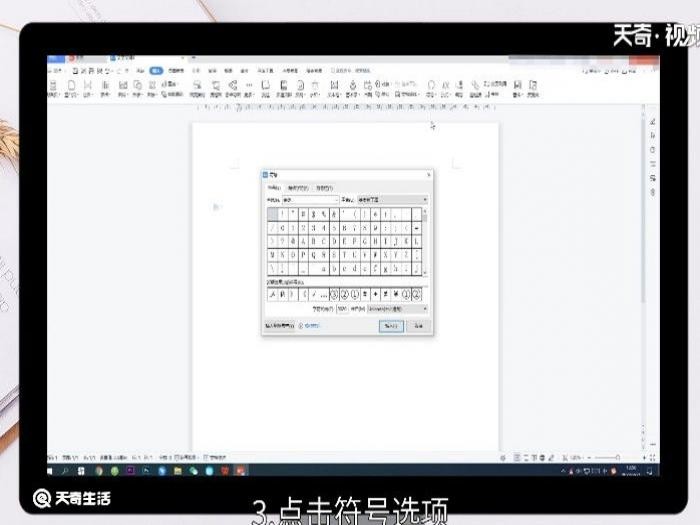Switch to the Symbol Bar tab
Screen dimensions: 700x525
[x=325, y=188]
